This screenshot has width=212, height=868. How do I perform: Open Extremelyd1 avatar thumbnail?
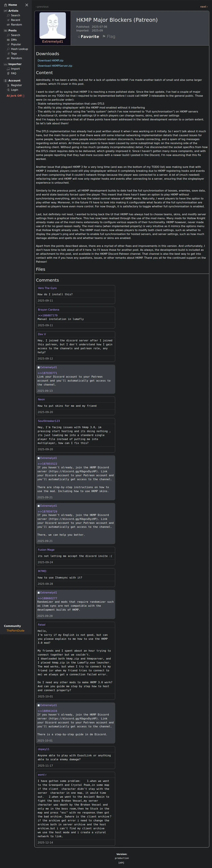[x=53, y=26]
